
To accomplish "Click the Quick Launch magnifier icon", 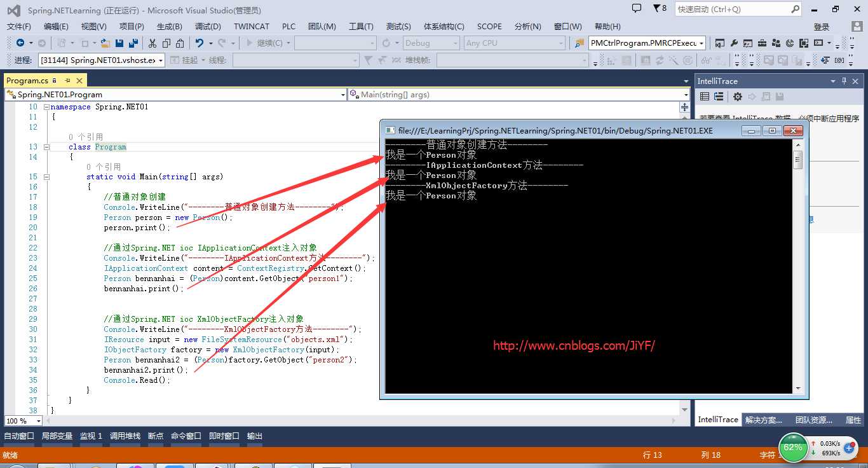I will pyautogui.click(x=795, y=10).
